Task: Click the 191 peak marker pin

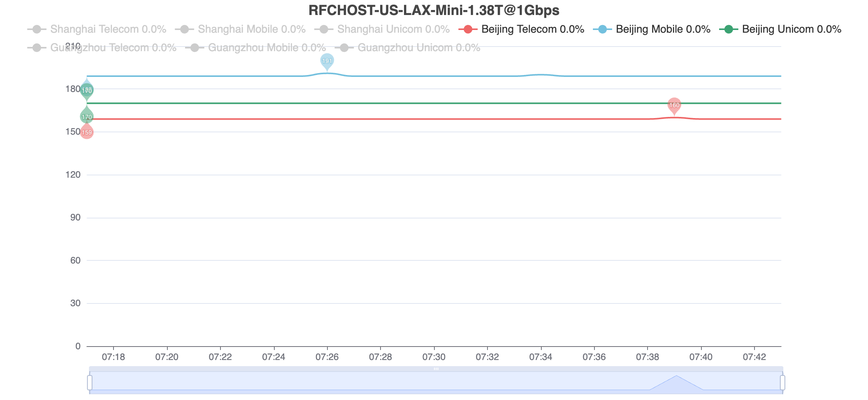Action: (x=327, y=61)
